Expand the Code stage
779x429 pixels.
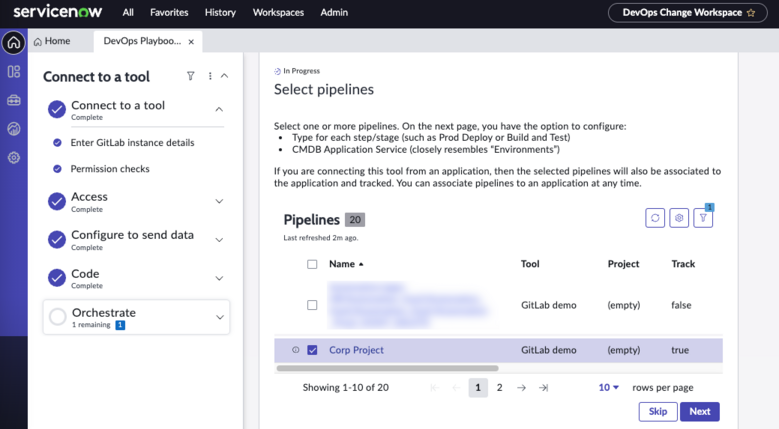click(x=219, y=278)
